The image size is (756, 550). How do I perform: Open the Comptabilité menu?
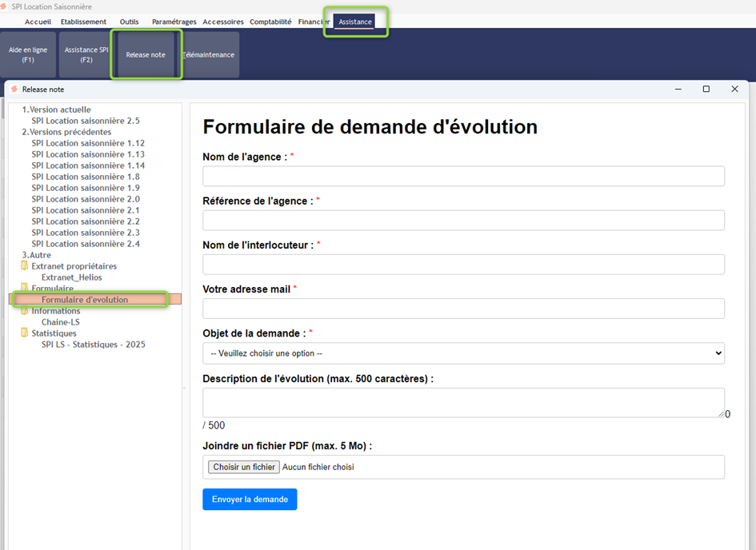(270, 22)
